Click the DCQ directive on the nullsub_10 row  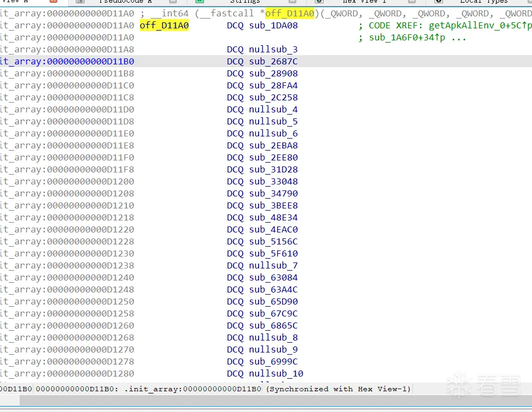(235, 374)
